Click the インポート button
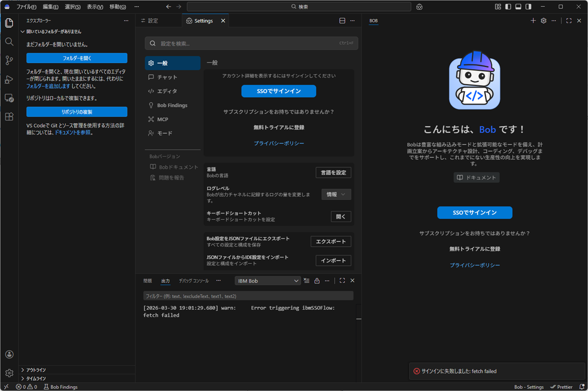This screenshot has width=588, height=391. coord(333,261)
